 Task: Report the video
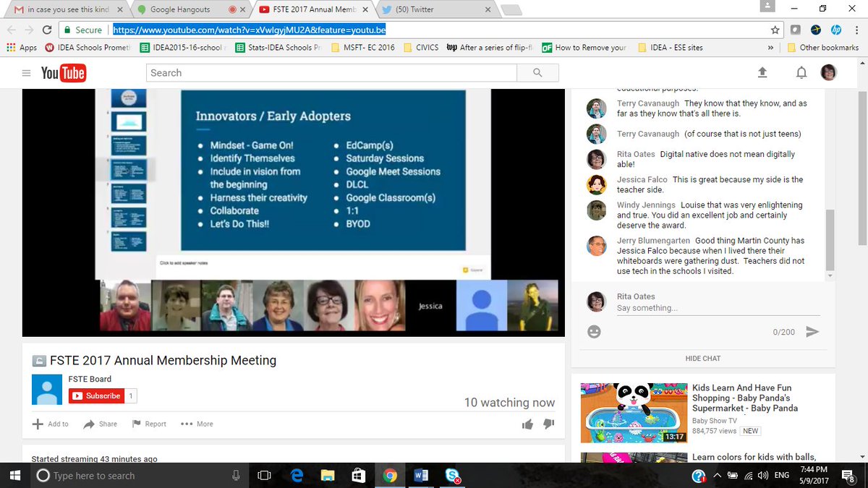(x=149, y=424)
